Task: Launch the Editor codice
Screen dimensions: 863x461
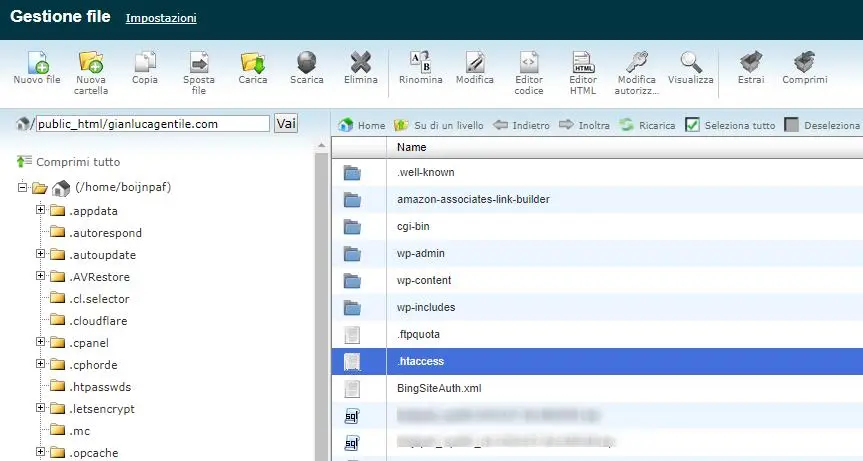Action: point(528,73)
